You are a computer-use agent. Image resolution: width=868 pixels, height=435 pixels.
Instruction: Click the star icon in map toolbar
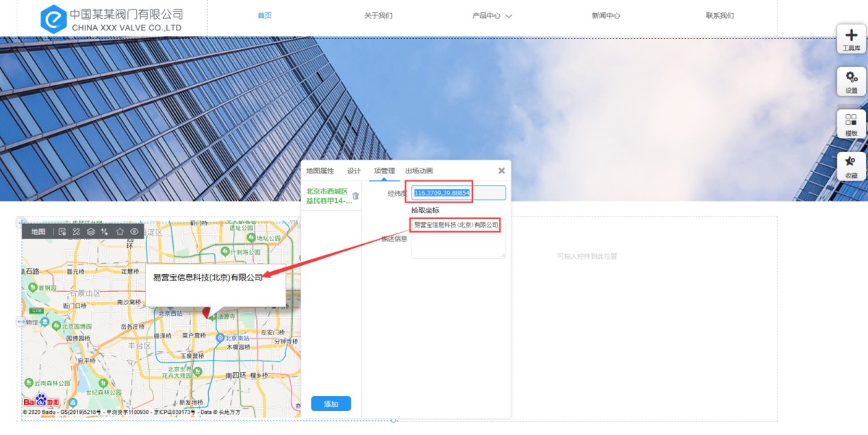(x=120, y=232)
